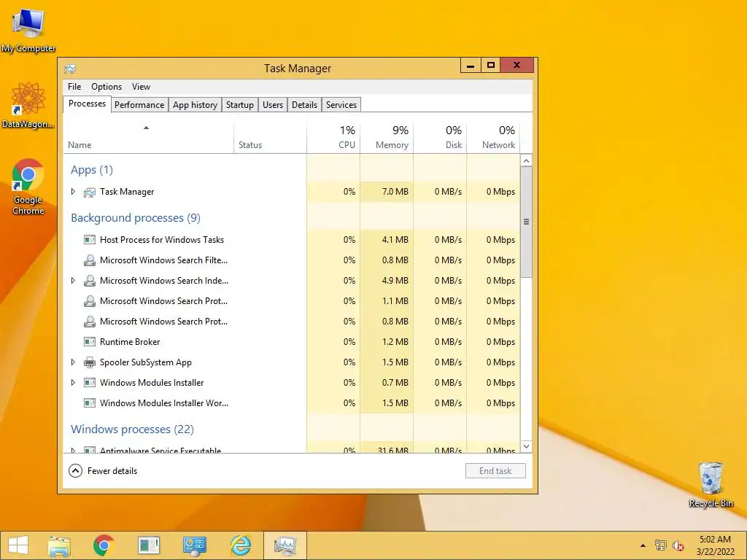
Task: Collapse view with Fewer details
Action: click(x=103, y=471)
